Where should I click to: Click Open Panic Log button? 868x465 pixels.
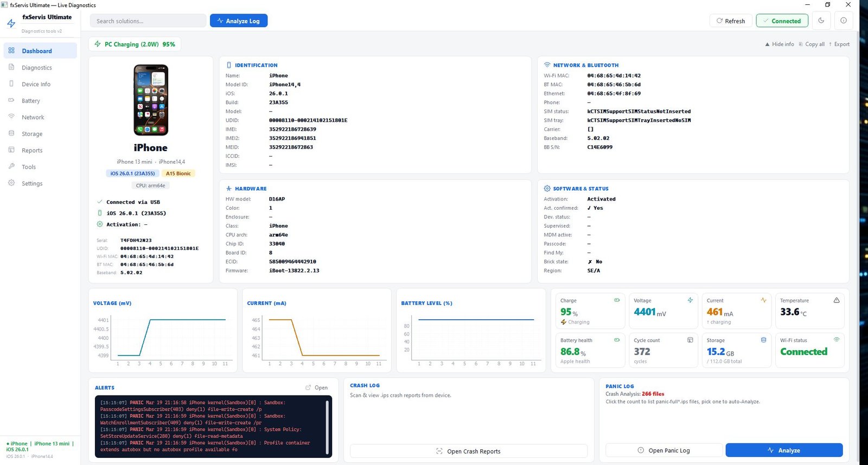coord(664,450)
